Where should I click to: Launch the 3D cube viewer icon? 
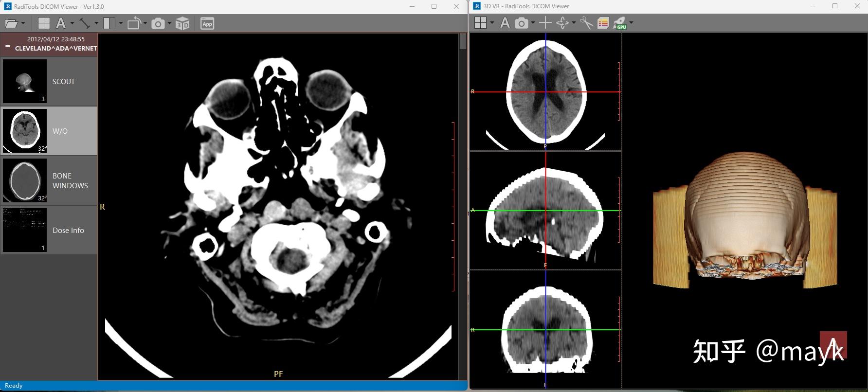tap(182, 23)
